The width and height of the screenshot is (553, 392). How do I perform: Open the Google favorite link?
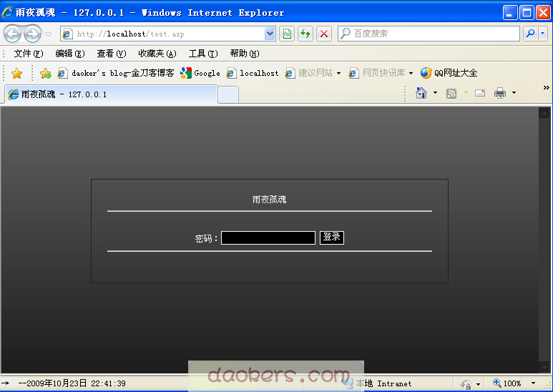click(200, 73)
